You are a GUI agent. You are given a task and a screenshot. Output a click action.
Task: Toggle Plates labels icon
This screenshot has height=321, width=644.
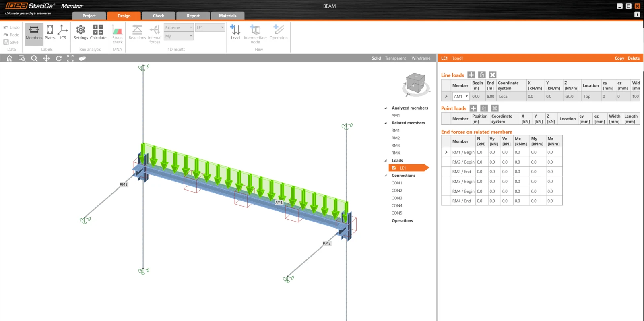[x=50, y=33]
